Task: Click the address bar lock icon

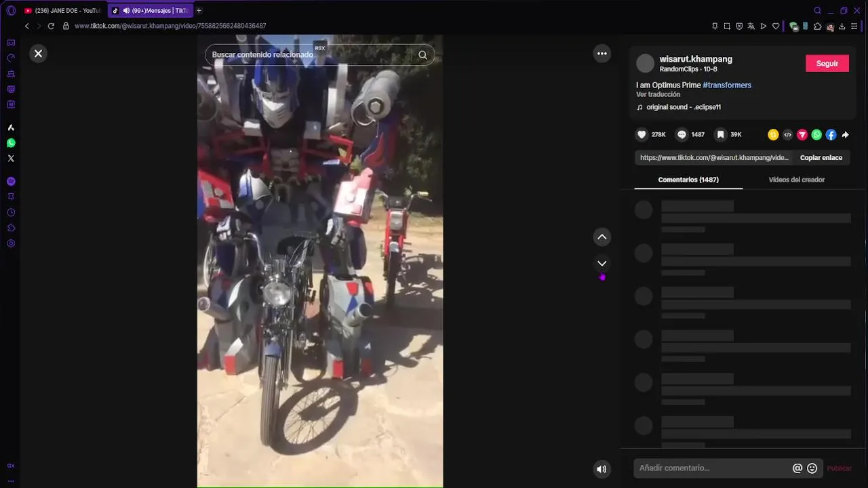Action: 66,26
